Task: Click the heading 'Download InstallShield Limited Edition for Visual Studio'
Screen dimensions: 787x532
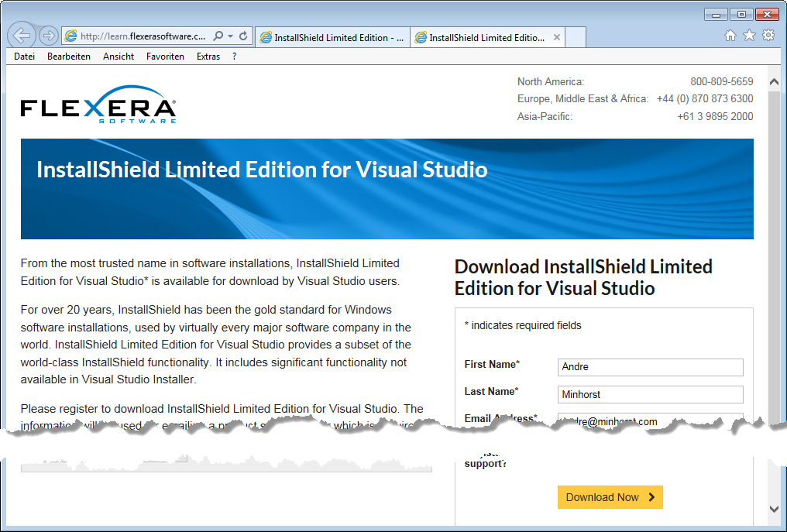Action: [583, 277]
